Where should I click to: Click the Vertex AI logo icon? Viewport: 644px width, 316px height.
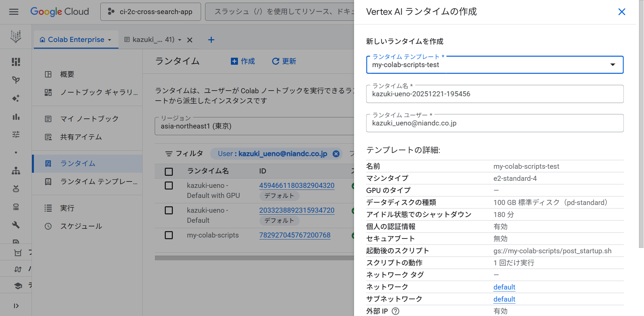tap(16, 36)
